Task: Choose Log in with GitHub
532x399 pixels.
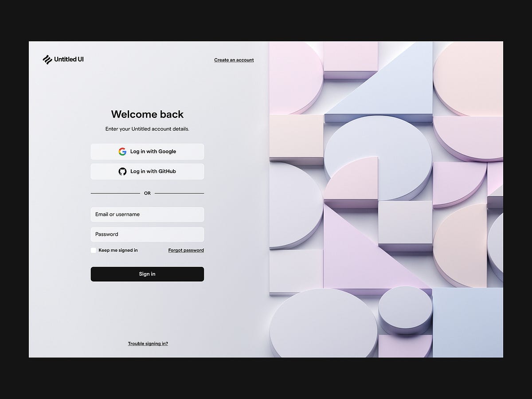Action: click(x=147, y=171)
